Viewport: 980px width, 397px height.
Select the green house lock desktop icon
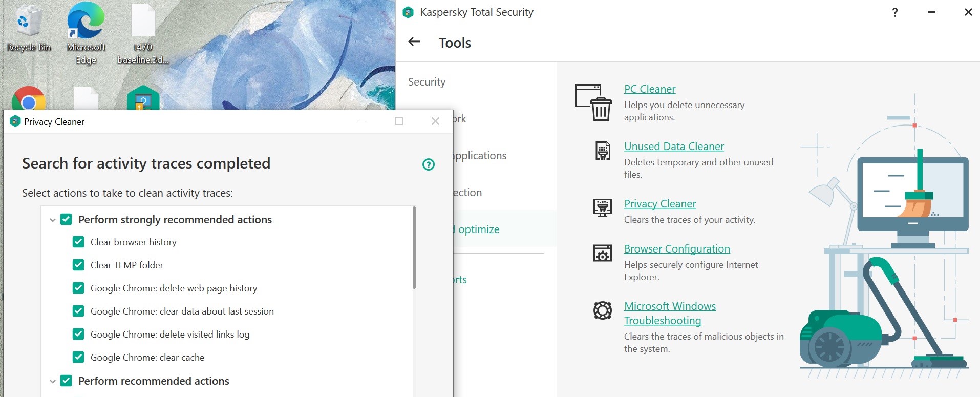143,98
